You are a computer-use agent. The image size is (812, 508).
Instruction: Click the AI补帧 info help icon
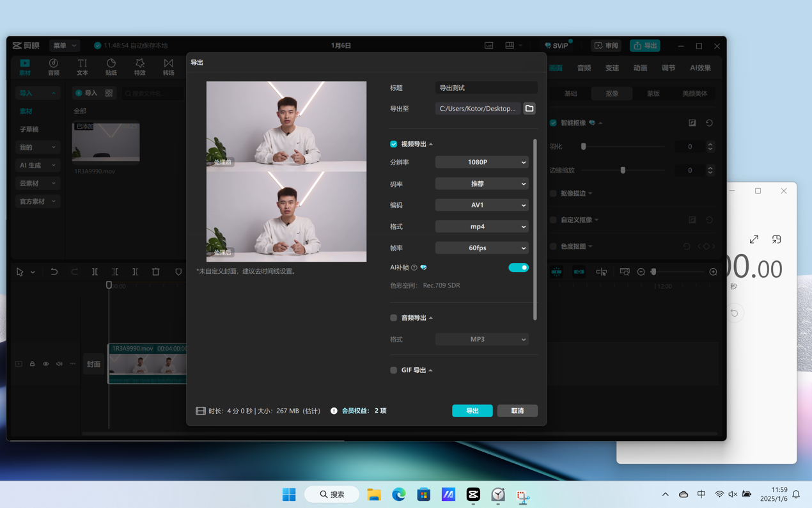click(x=414, y=267)
